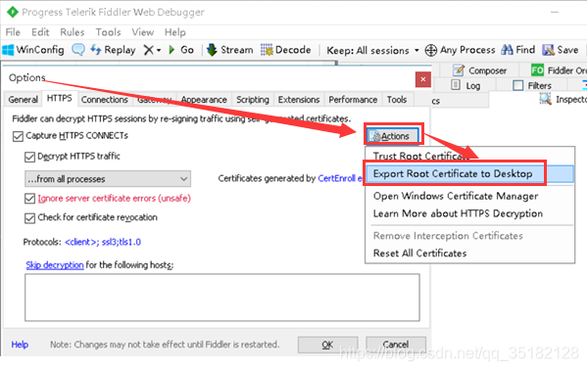Viewport: 588px width, 371px height.
Task: Click the protocols <client>; ssl3;tls1.0 link
Action: [x=103, y=242]
